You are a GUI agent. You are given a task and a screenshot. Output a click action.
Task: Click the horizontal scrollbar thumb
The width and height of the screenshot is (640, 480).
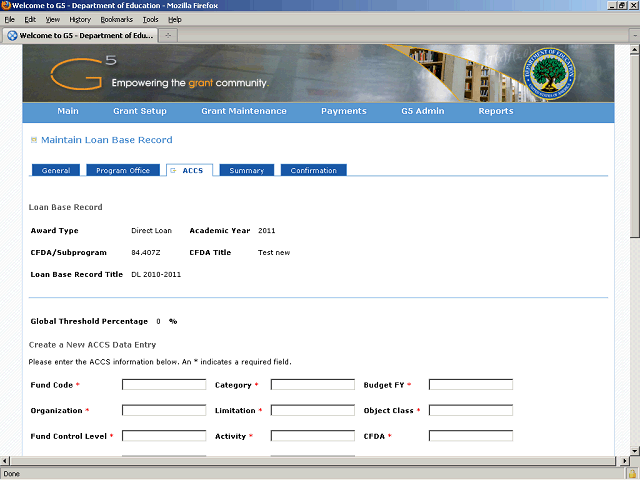click(313, 461)
